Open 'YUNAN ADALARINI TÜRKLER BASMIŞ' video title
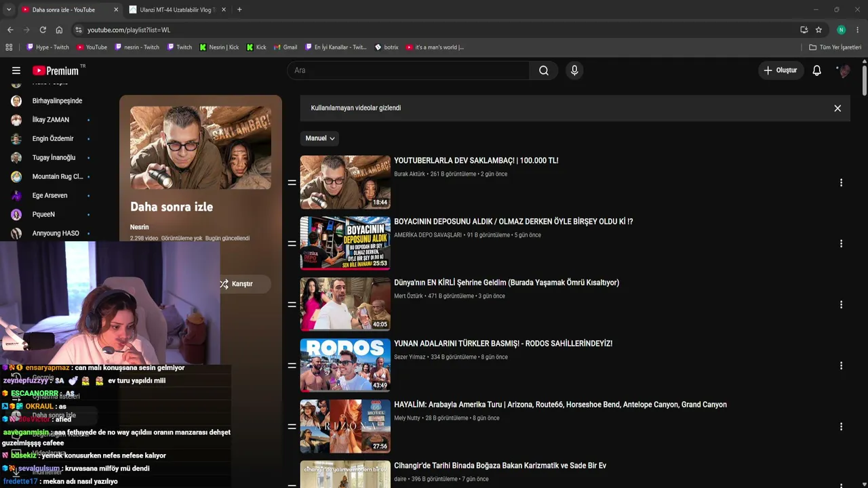 (x=503, y=344)
